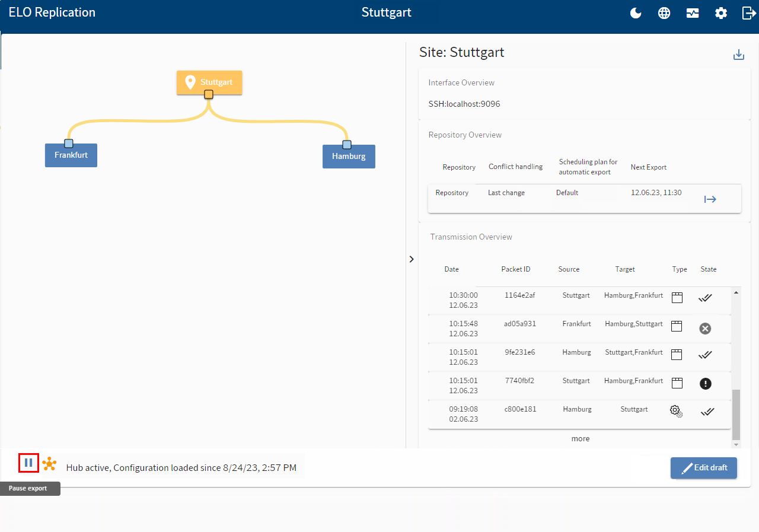Viewport: 759px width, 532px height.
Task: Click failed state icon for ad05a931
Action: coord(705,329)
